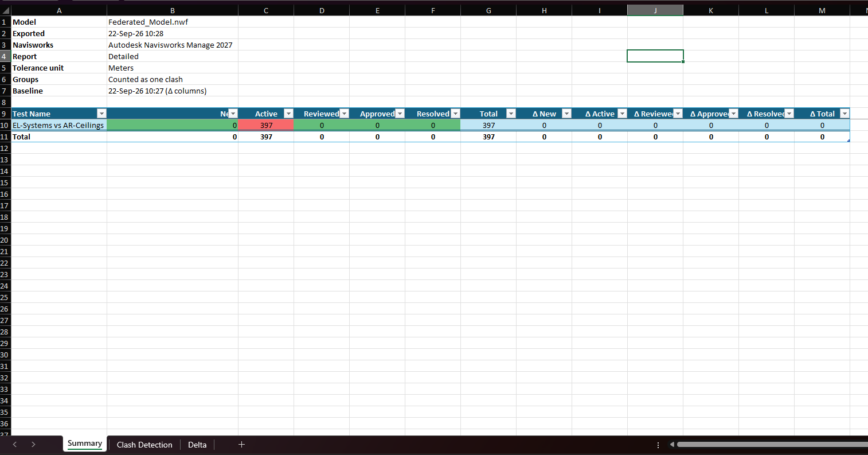Select column B header
The width and height of the screenshot is (868, 455).
pyautogui.click(x=173, y=10)
